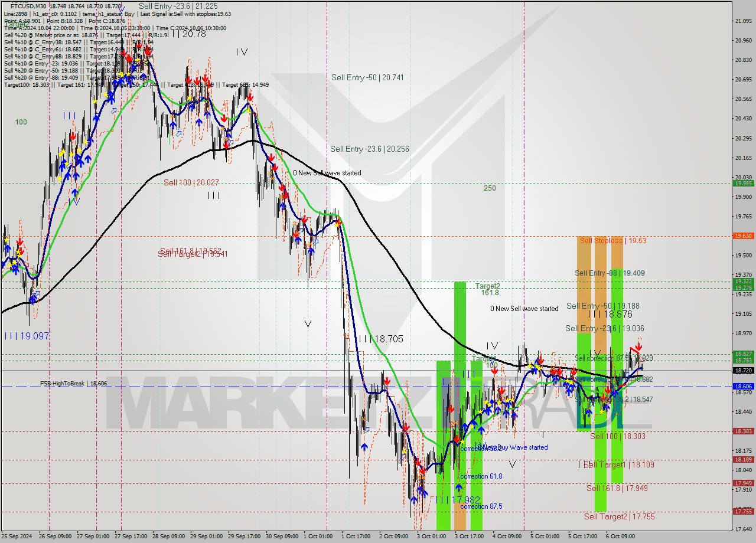Select the 'Sell Target1 | 18.109' label
The height and width of the screenshot is (543, 756).
619,465
